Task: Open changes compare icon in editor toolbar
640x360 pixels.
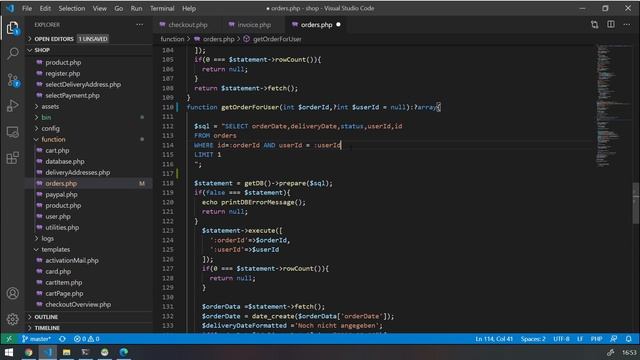Action: pos(594,24)
